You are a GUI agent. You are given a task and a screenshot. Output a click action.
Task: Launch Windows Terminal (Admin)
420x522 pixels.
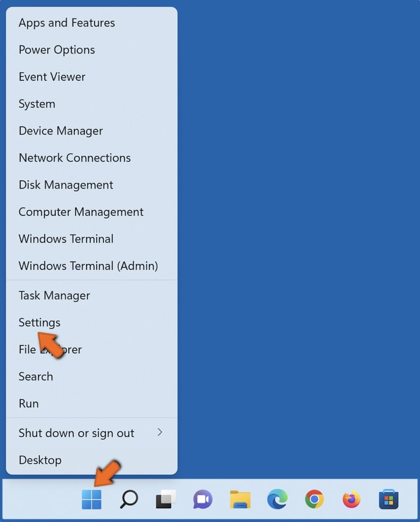[x=89, y=266]
